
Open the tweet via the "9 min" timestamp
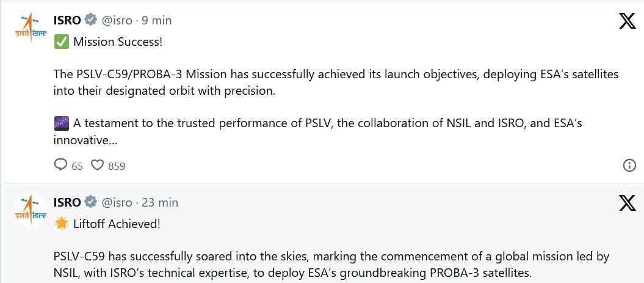coord(156,20)
